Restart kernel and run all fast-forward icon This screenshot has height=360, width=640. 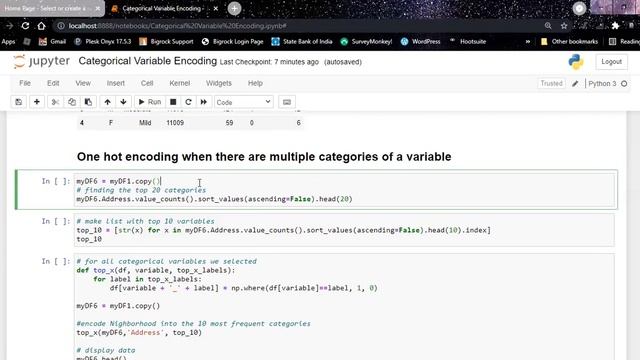[x=204, y=102]
